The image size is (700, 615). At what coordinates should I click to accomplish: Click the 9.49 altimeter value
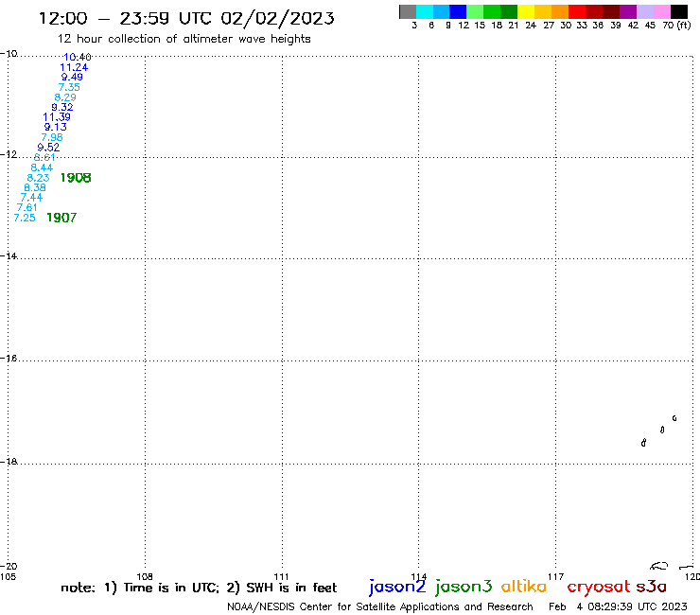point(72,78)
